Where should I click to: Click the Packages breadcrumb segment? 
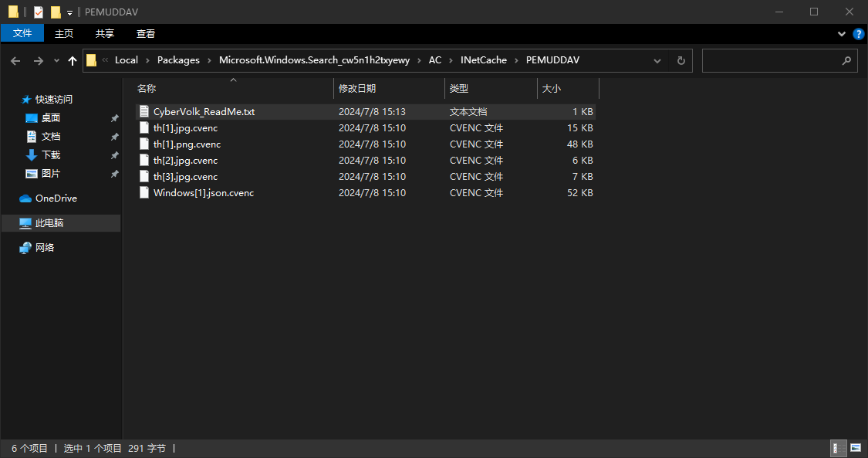[x=178, y=59]
